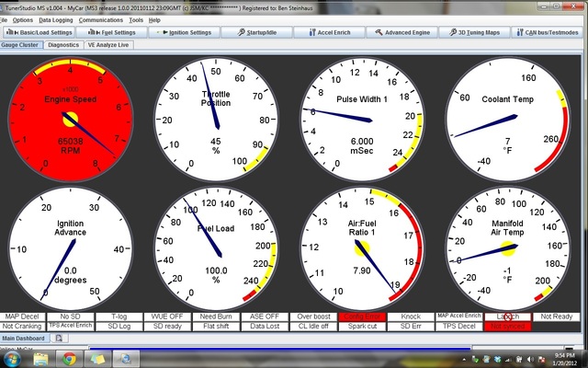Viewport: 588px width, 368px height.
Task: Open the Tools menu
Action: click(x=136, y=20)
